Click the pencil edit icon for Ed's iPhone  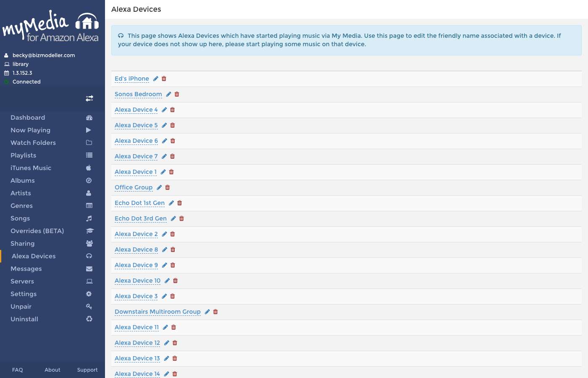point(155,79)
